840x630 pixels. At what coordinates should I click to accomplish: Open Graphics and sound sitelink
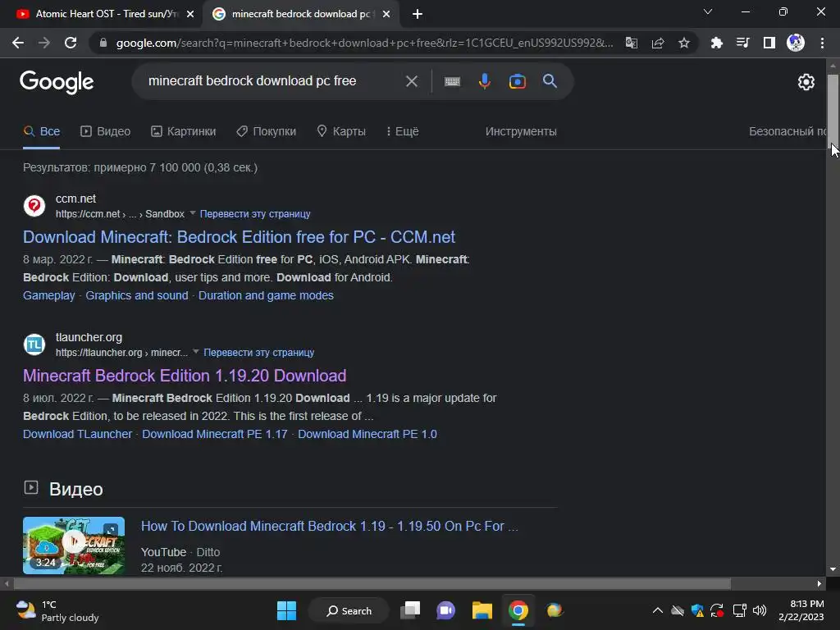click(x=137, y=295)
